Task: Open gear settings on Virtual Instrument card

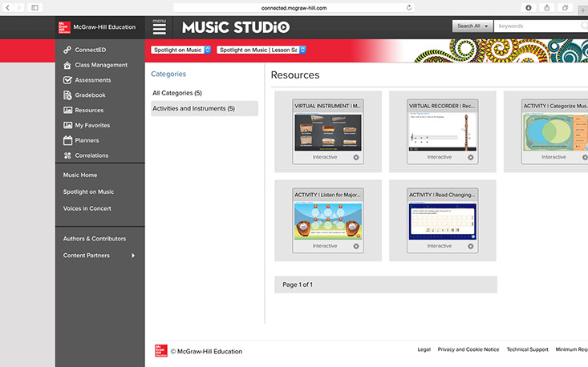Action: tap(356, 158)
